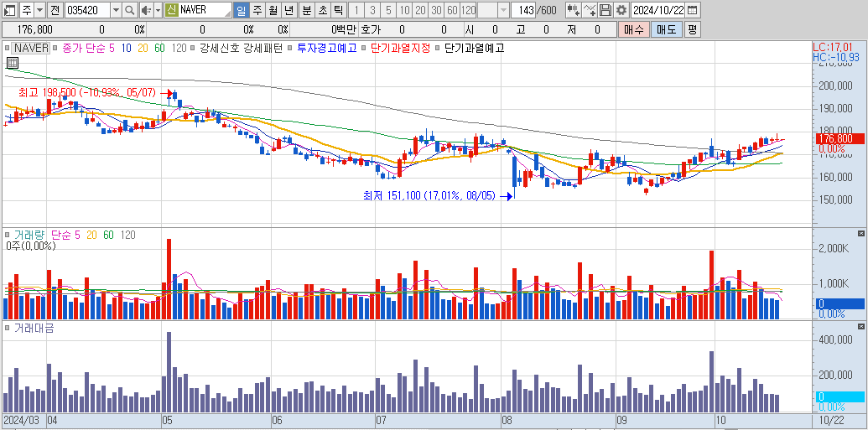Toggle the 거래량 volume legend marker

coord(6,235)
